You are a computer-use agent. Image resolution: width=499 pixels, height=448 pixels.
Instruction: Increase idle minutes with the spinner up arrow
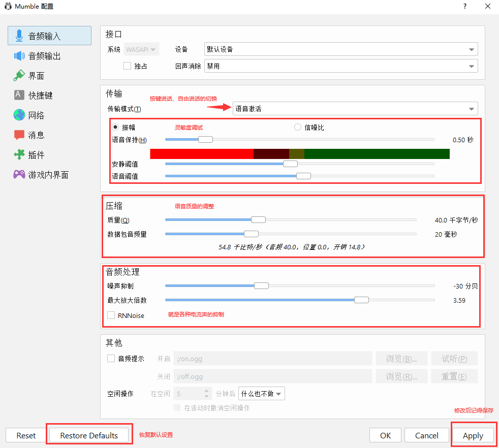pos(206,391)
